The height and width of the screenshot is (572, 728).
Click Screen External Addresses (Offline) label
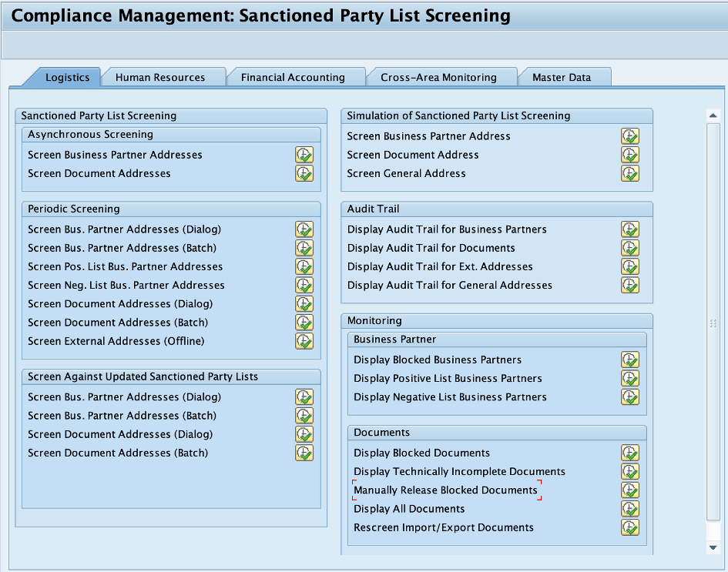[116, 341]
